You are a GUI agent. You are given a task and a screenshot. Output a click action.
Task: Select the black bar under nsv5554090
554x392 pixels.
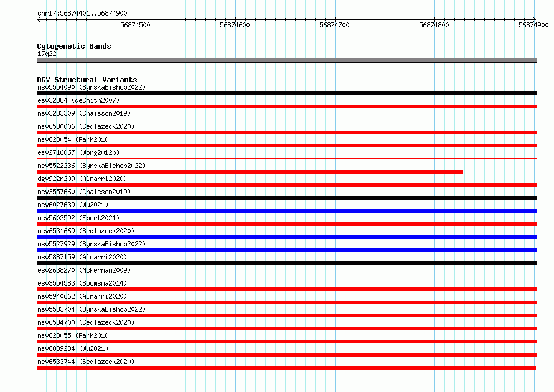(286, 93)
